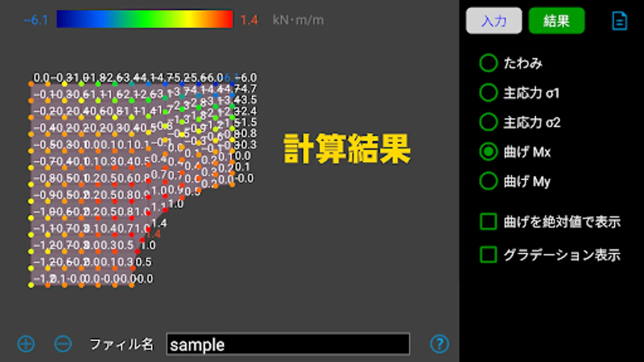Switch to the 入力 tab
This screenshot has height=362, width=644.
point(494,21)
